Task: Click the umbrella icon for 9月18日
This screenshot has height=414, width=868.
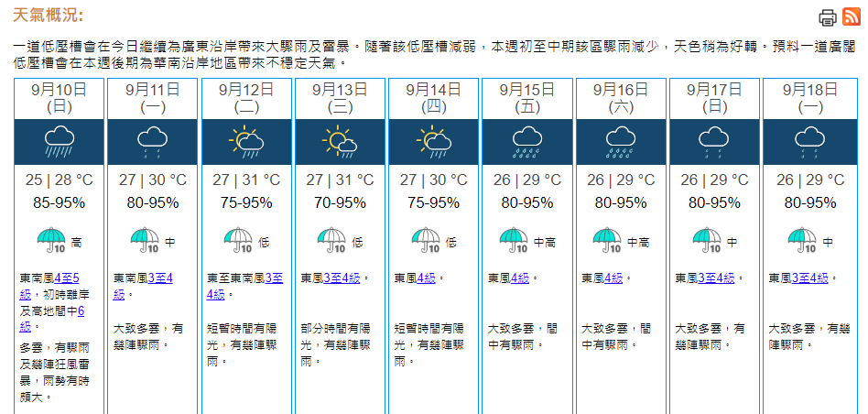Action: 802,241
